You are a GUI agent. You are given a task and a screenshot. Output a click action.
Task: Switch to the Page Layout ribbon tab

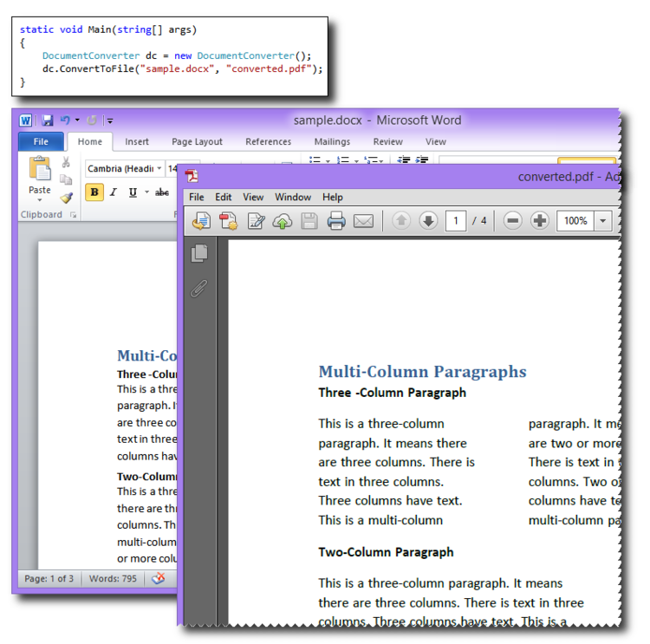197,141
